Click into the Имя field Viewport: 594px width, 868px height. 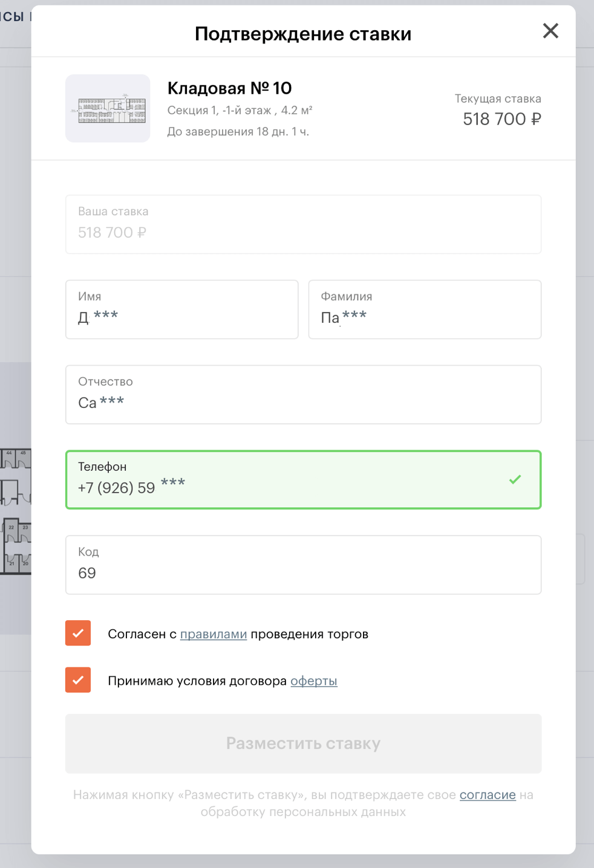(181, 309)
